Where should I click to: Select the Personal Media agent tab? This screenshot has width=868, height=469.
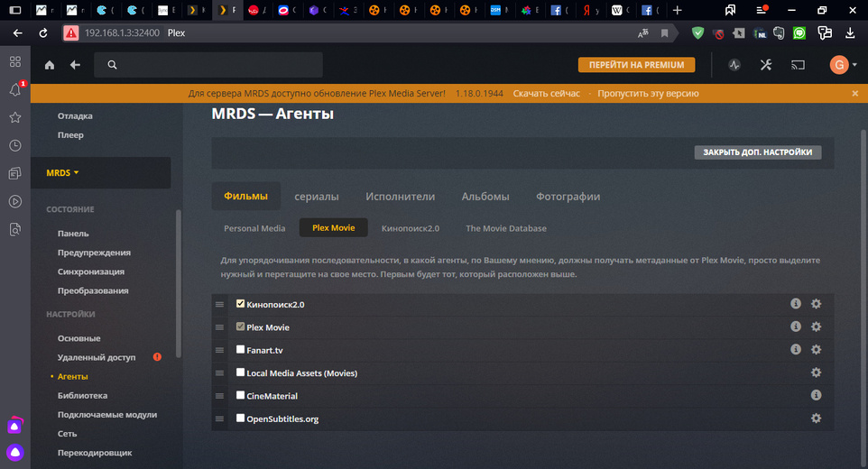[254, 228]
